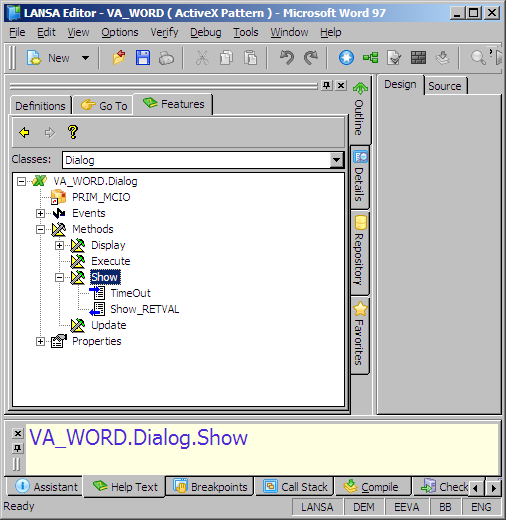Click the Open folder toolbar icon
This screenshot has width=506, height=520.
119,58
